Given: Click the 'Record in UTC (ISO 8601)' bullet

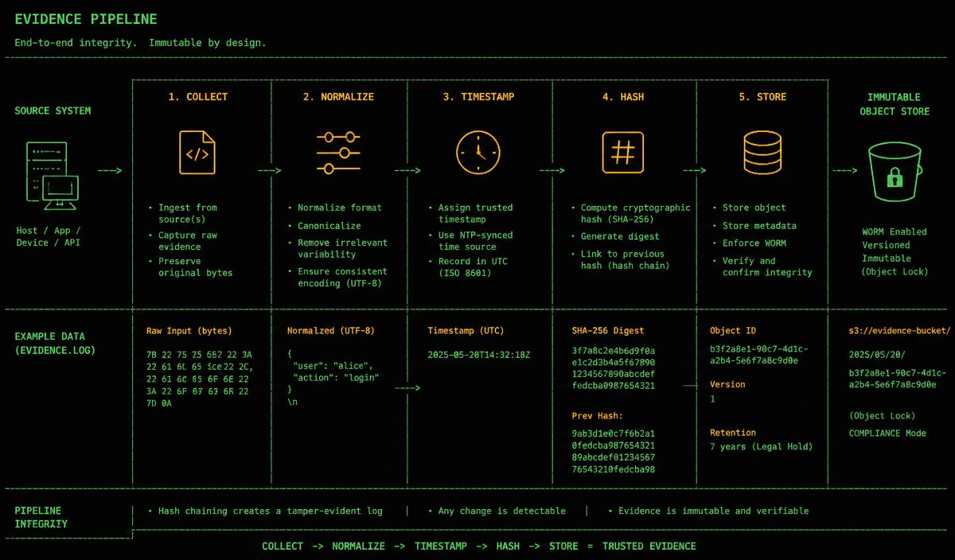Looking at the screenshot, I should coord(468,266).
